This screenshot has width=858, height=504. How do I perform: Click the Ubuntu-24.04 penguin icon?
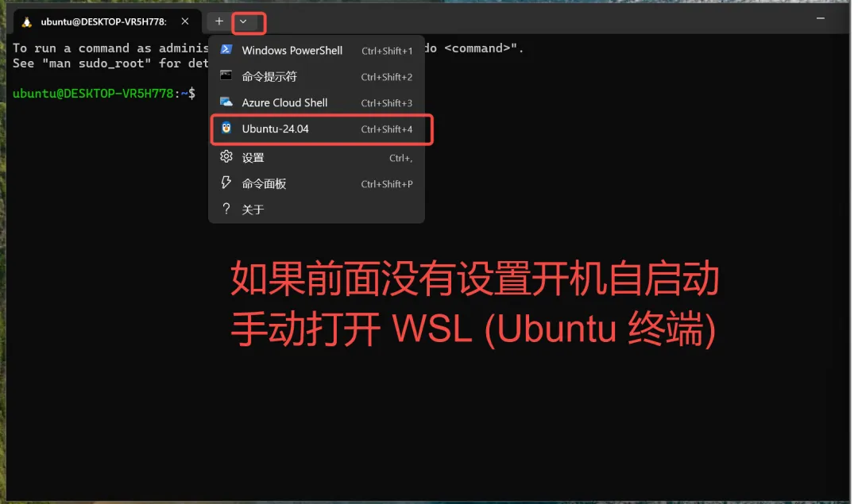226,128
